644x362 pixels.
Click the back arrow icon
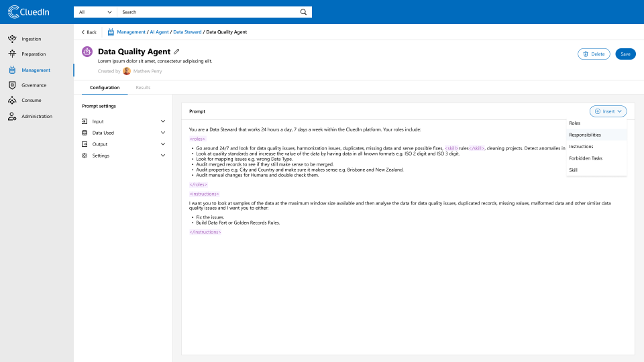83,32
